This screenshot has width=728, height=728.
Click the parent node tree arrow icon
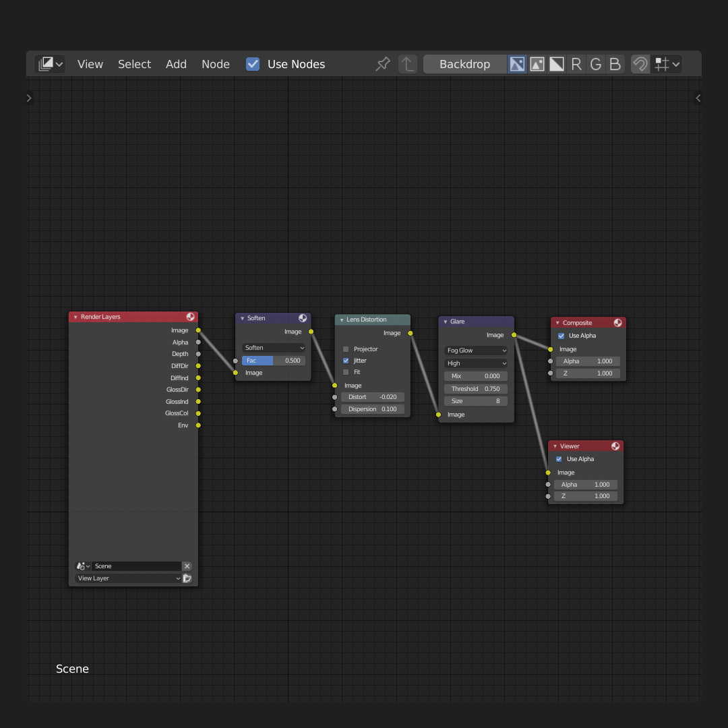coord(408,64)
